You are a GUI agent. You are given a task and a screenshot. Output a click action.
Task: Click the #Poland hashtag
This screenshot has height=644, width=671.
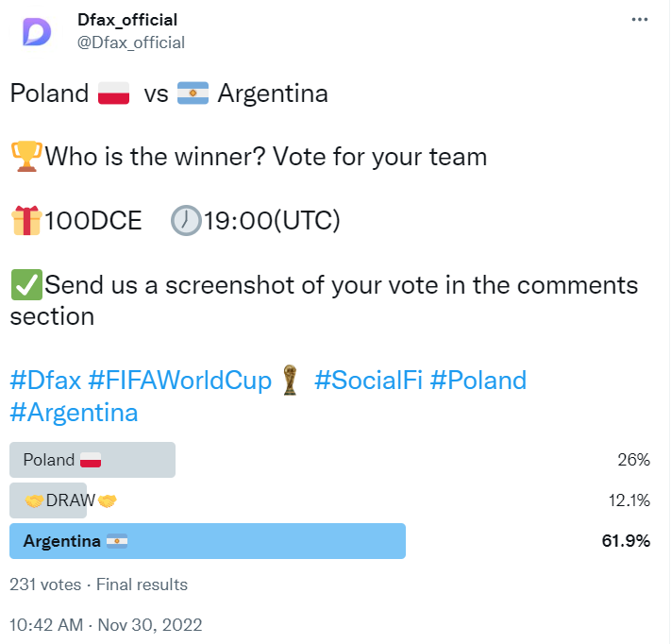tap(478, 381)
